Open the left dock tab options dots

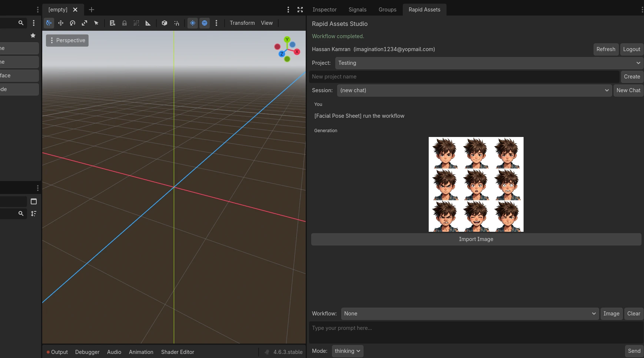[37, 10]
